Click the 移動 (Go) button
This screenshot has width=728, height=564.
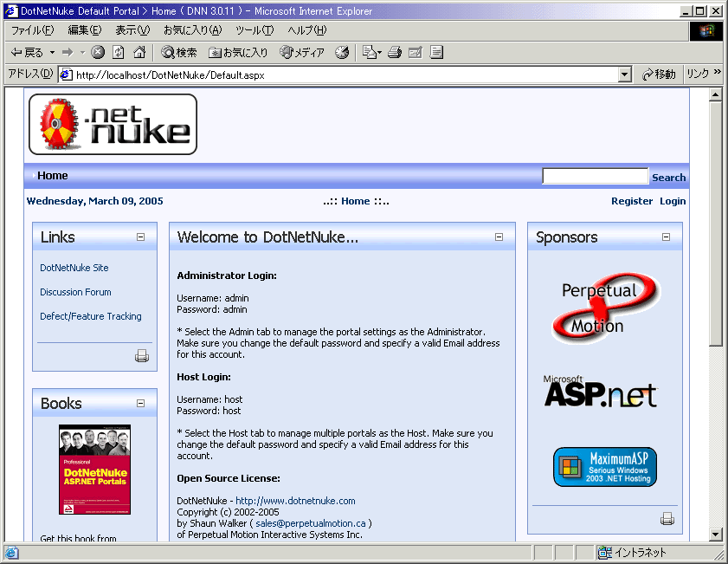coord(659,75)
